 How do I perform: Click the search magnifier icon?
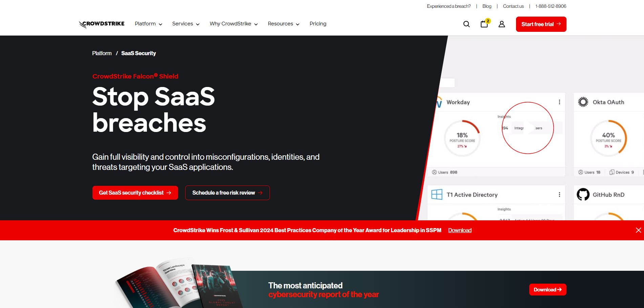point(466,24)
